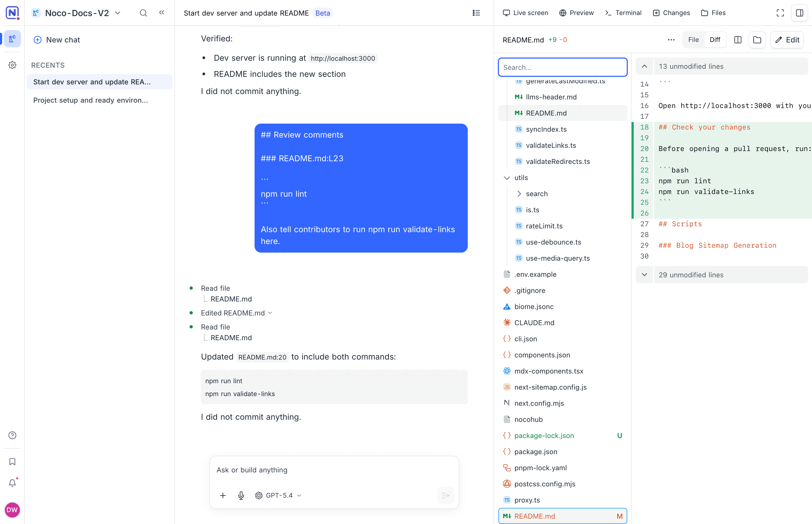
Task: Expand the Edited README.md step
Action: click(237, 313)
